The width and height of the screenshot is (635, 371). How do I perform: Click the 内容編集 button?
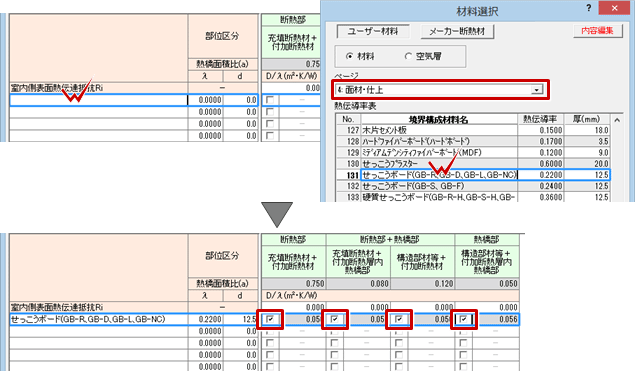[x=597, y=30]
